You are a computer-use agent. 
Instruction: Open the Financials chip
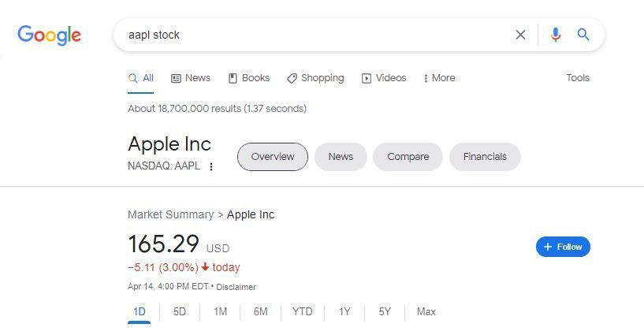tap(485, 157)
